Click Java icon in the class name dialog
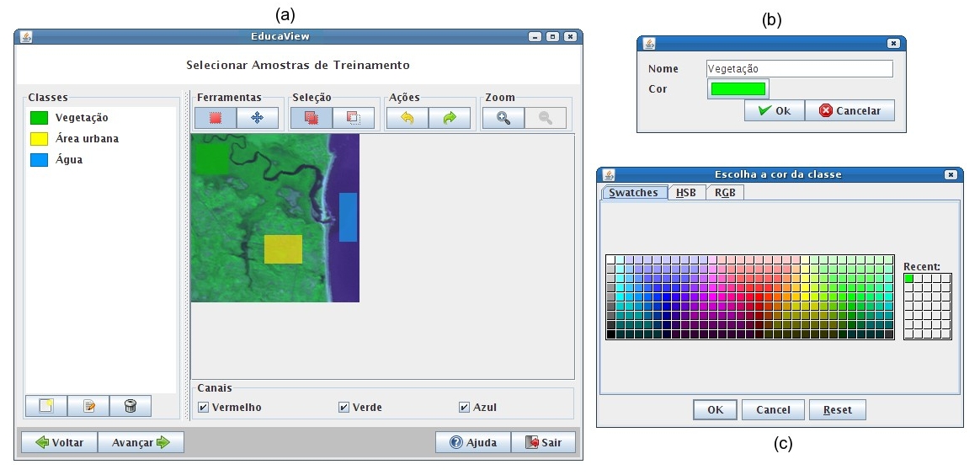This screenshot has height=475, width=980. (x=649, y=43)
